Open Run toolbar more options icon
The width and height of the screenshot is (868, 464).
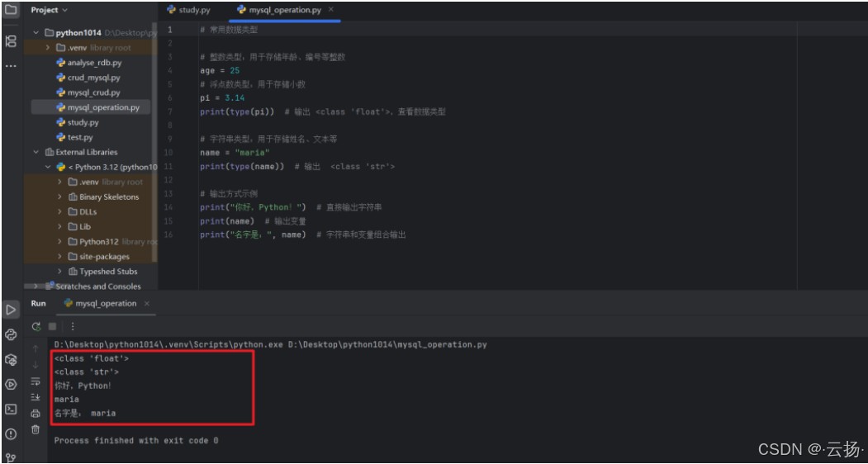click(72, 327)
